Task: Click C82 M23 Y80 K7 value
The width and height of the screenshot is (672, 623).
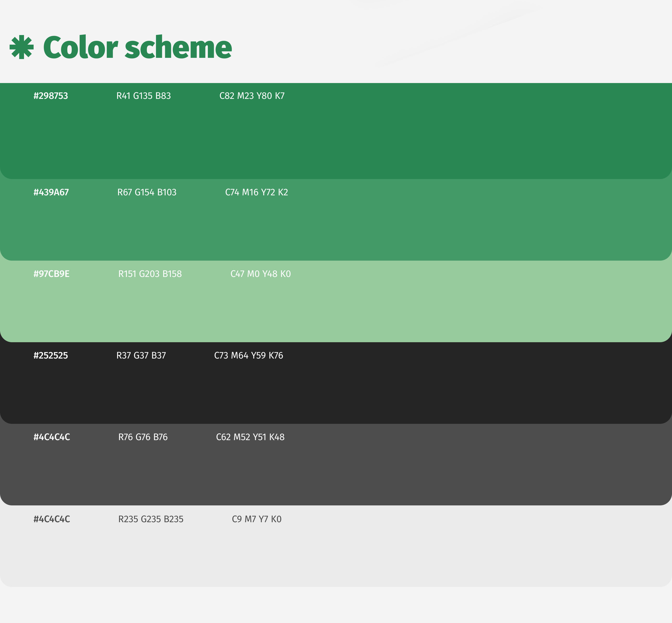Action: [x=252, y=96]
